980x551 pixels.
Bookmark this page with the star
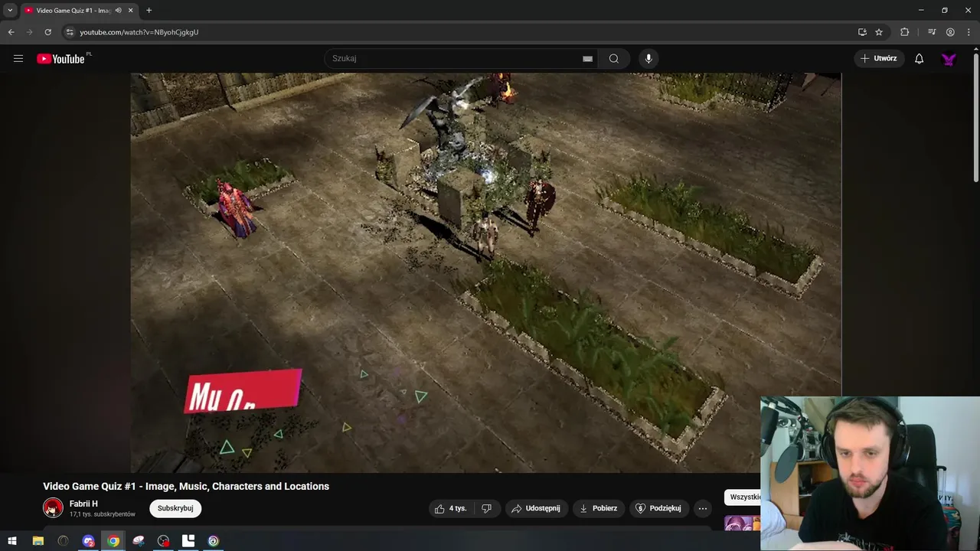(x=879, y=32)
